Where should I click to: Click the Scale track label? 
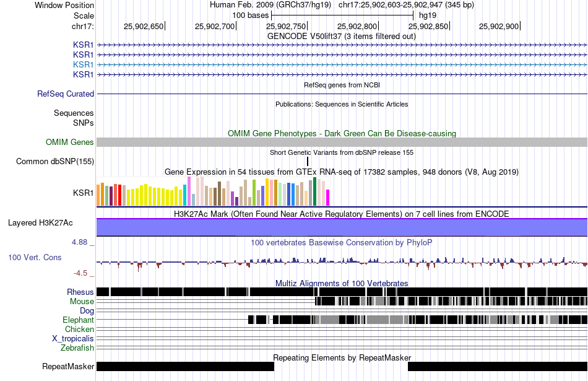pyautogui.click(x=84, y=15)
